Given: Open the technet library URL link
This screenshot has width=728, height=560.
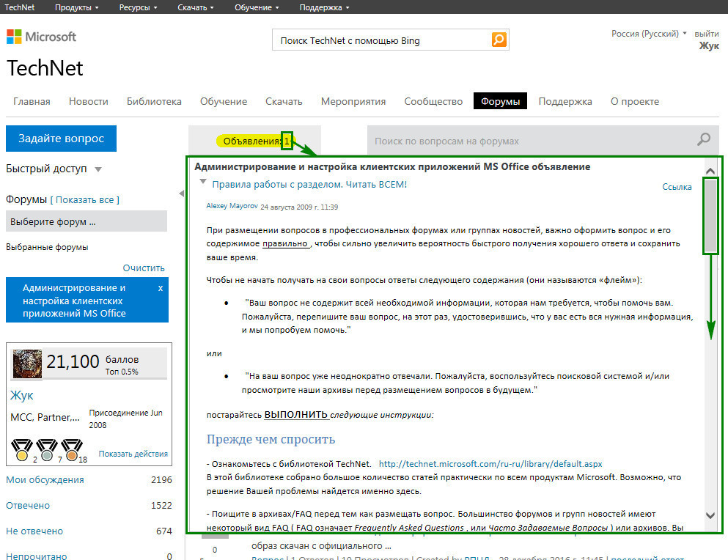Looking at the screenshot, I should [x=490, y=464].
